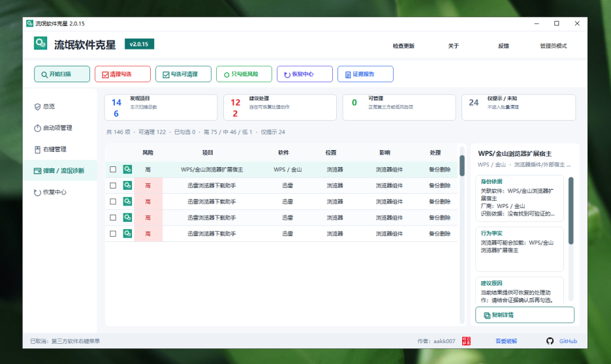
Task: Click the 软件 column header
Action: click(x=284, y=153)
